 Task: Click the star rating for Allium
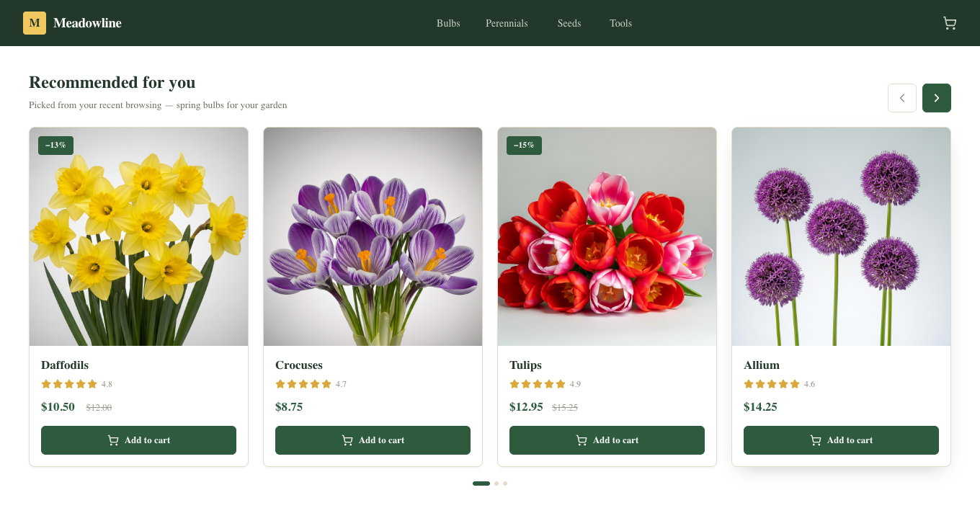tap(772, 384)
